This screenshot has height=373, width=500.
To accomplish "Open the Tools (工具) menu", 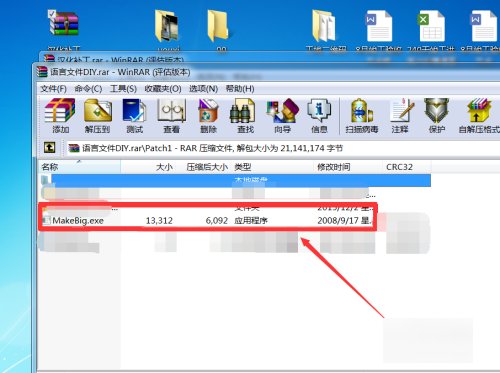I will 123,89.
